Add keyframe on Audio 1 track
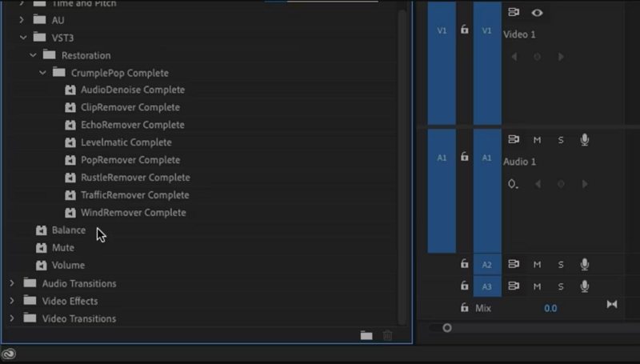This screenshot has width=640, height=364. [x=561, y=184]
